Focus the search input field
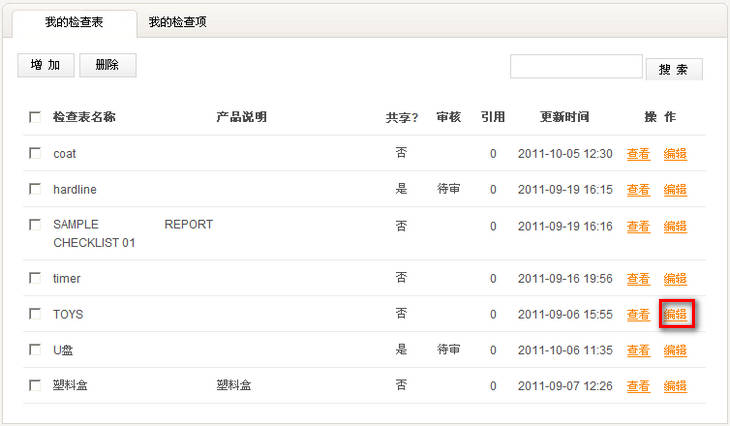 pos(575,67)
